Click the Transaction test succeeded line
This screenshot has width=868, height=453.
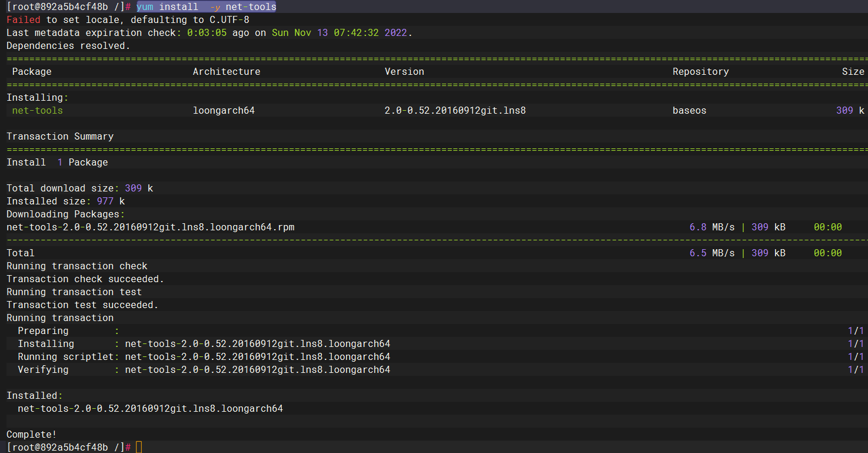pos(82,305)
